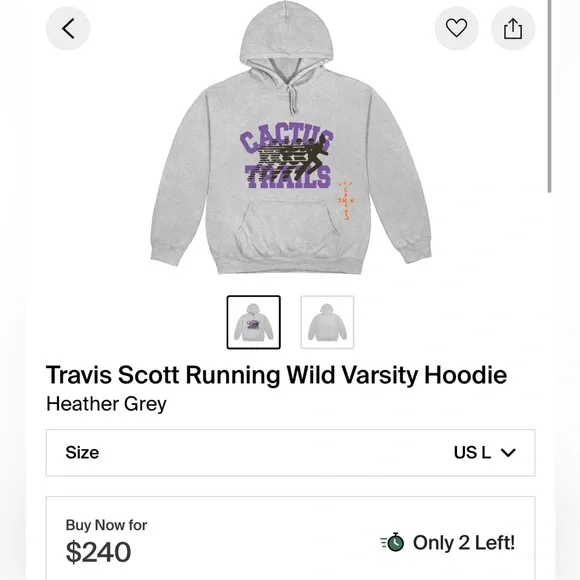Click the US L size value
The height and width of the screenshot is (580, 580).
pos(472,452)
